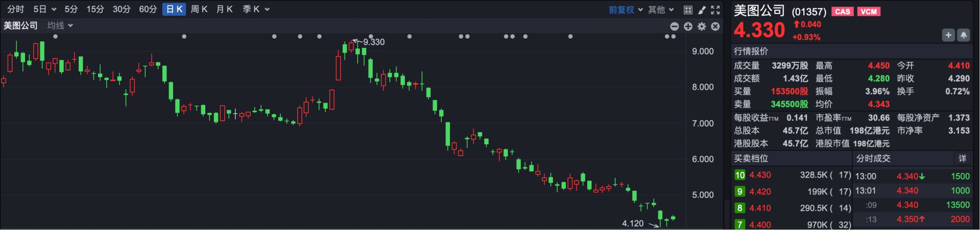Open the 前复权 adjustment dropdown
This screenshot has height=230, width=980.
[x=626, y=10]
